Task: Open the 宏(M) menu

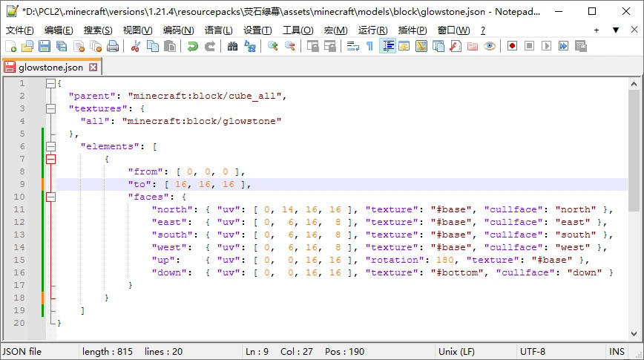Action: (x=335, y=30)
